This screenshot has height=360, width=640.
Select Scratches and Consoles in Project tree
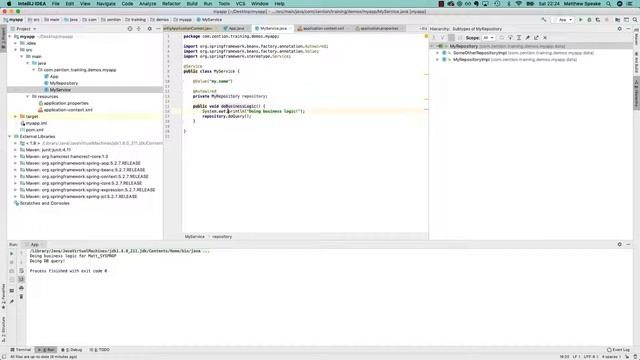tap(44, 203)
